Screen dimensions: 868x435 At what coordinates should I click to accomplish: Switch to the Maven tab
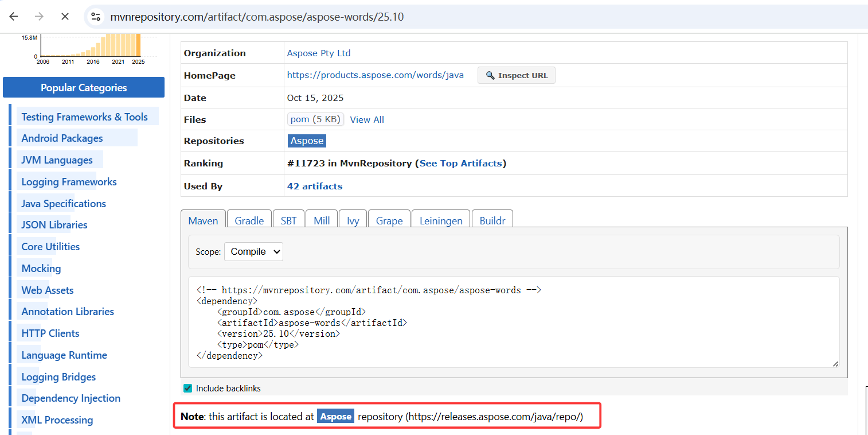pyautogui.click(x=203, y=220)
